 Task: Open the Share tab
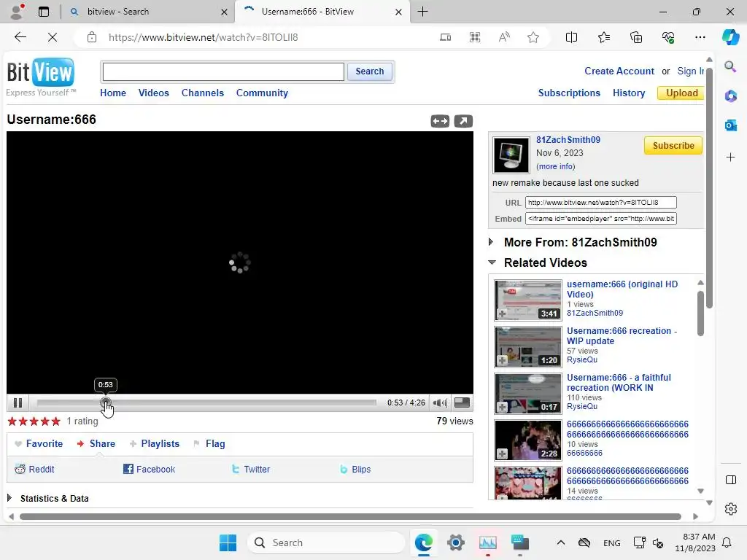96,443
